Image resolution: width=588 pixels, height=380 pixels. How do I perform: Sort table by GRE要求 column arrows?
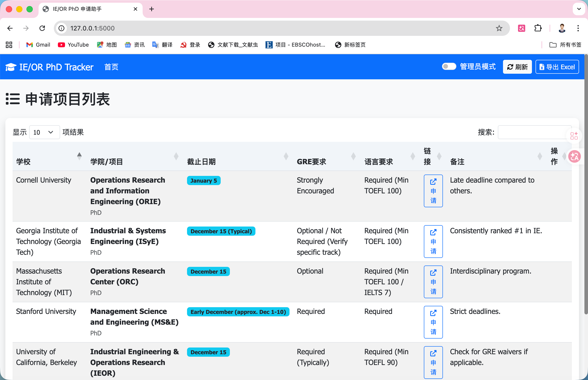pyautogui.click(x=353, y=156)
